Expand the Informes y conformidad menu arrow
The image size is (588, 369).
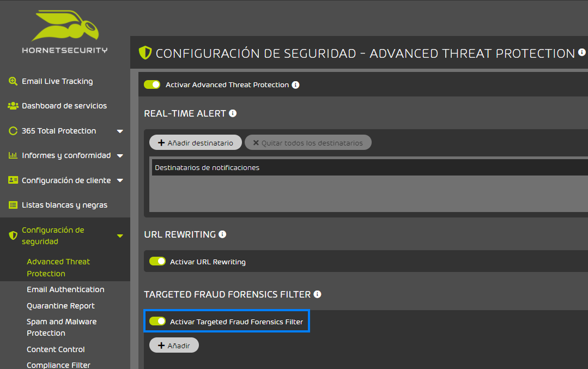coord(120,156)
